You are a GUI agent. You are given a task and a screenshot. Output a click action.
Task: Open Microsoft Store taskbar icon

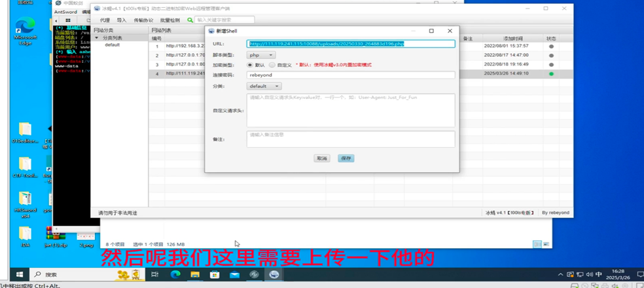coord(215,274)
